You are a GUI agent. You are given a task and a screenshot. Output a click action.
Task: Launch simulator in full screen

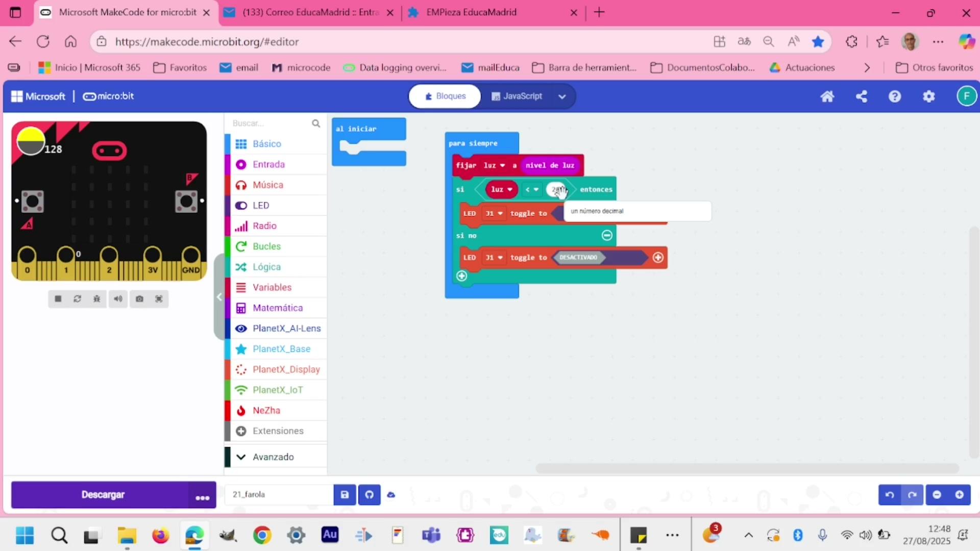[159, 299]
